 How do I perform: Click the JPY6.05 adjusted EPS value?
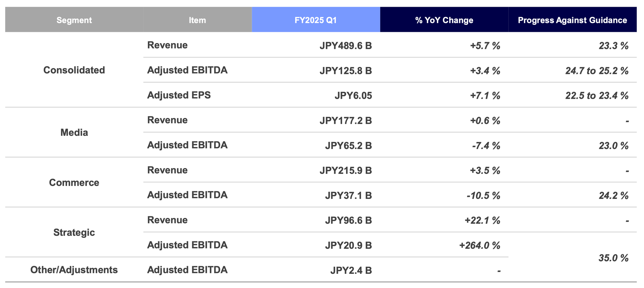[353, 96]
